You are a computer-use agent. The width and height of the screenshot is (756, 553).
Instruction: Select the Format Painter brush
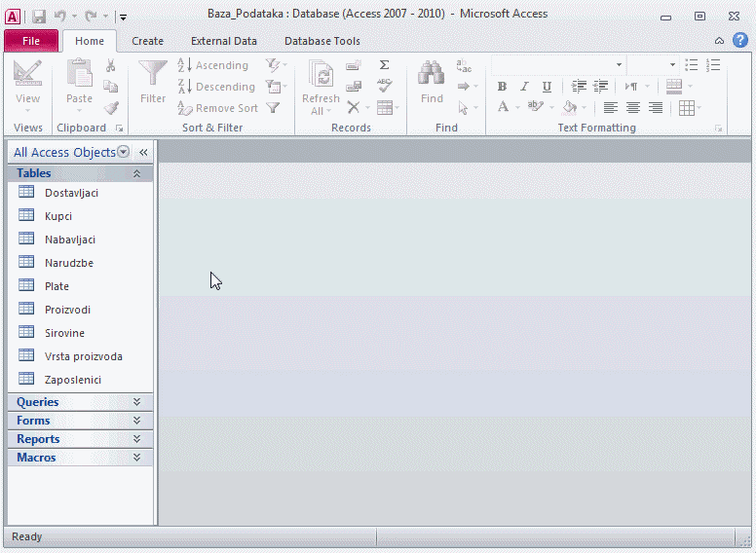pyautogui.click(x=111, y=107)
